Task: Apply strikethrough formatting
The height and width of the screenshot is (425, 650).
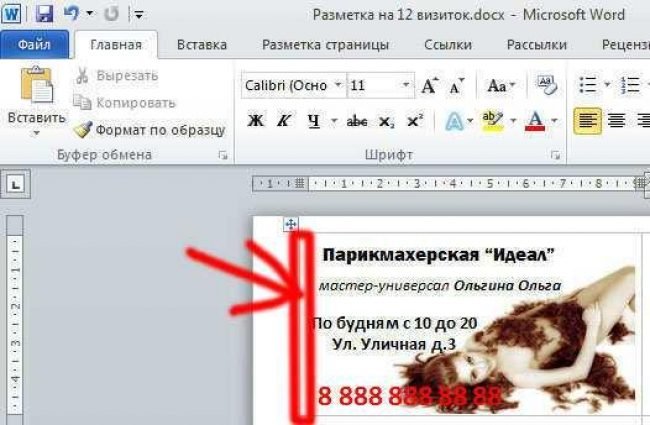Action: [x=357, y=121]
